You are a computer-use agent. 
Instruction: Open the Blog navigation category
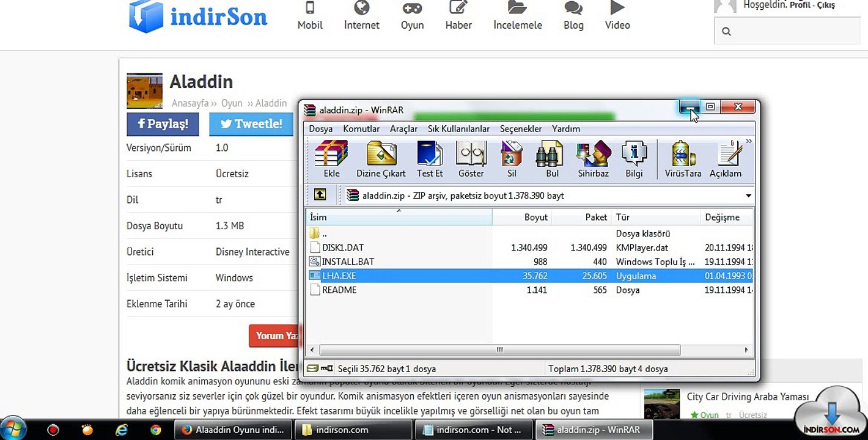pos(573,16)
